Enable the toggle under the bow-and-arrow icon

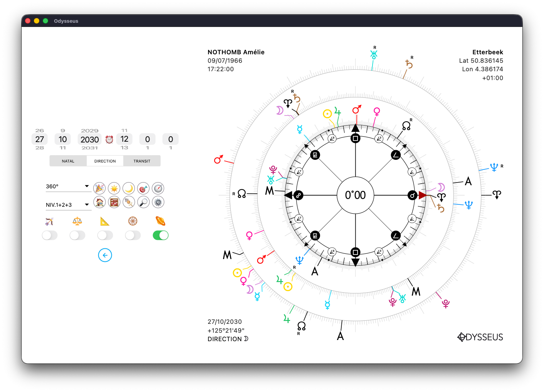point(50,235)
